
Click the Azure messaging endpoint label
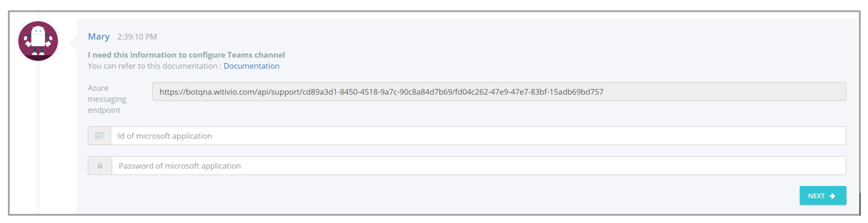pos(107,99)
